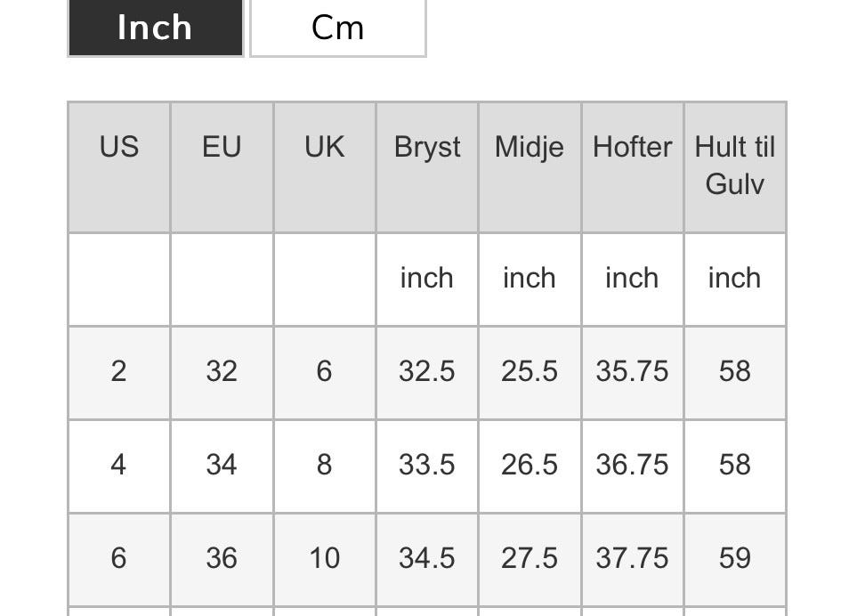849x616 pixels.
Task: Click the Bryst column header
Action: click(x=427, y=147)
